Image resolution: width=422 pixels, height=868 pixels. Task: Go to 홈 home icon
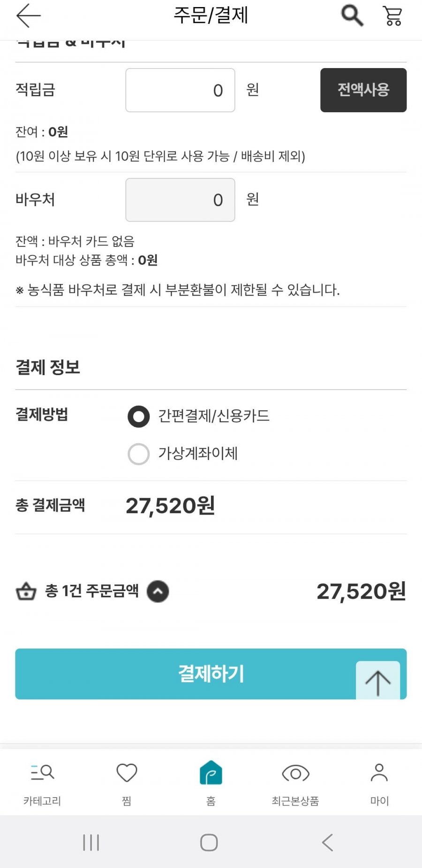211,773
